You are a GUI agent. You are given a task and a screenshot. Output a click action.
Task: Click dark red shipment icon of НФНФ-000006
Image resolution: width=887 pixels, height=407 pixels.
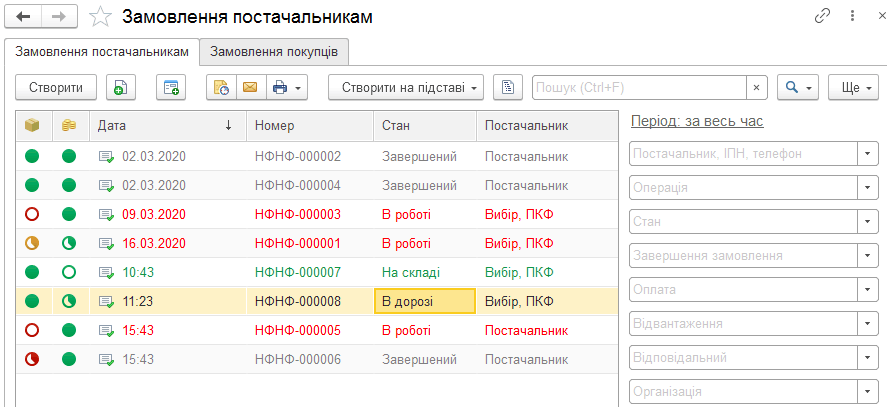32,359
